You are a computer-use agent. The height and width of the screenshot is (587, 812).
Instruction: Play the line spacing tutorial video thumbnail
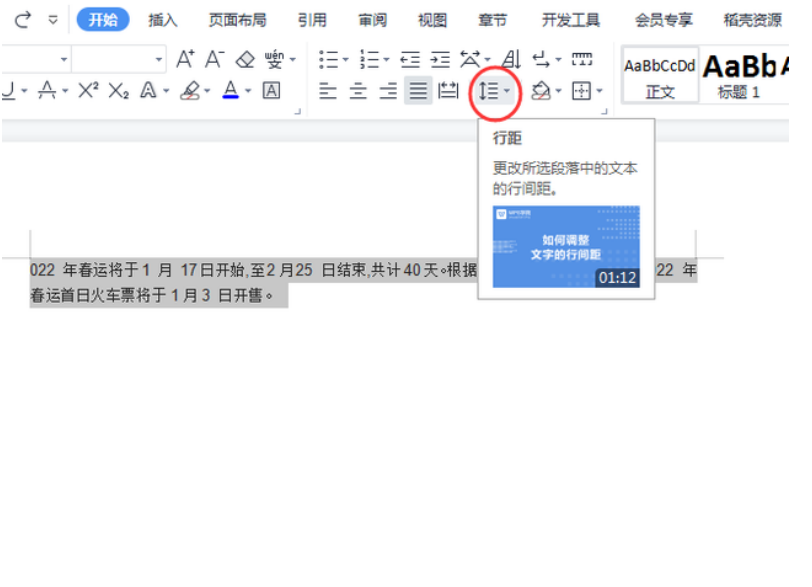click(x=566, y=247)
